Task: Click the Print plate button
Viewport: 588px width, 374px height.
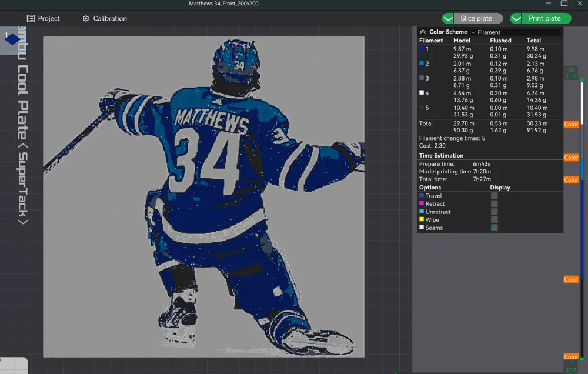Action: tap(546, 18)
